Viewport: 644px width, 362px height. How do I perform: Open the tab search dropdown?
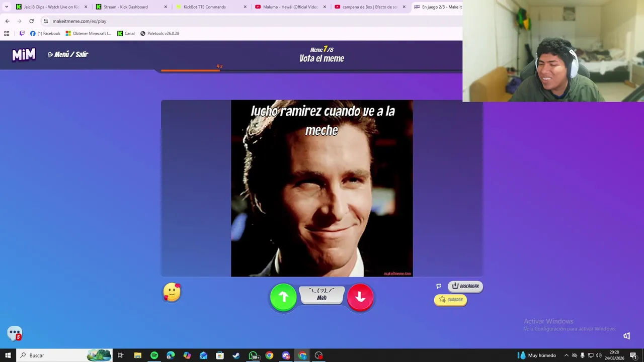pos(7,7)
